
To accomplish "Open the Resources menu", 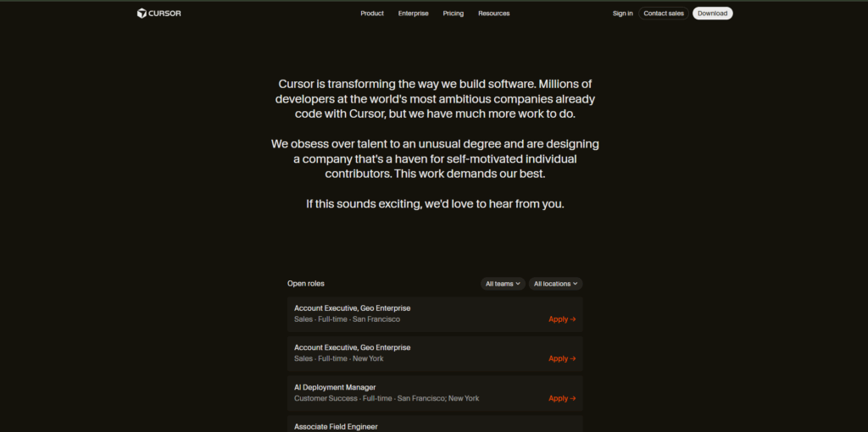I will pos(494,14).
